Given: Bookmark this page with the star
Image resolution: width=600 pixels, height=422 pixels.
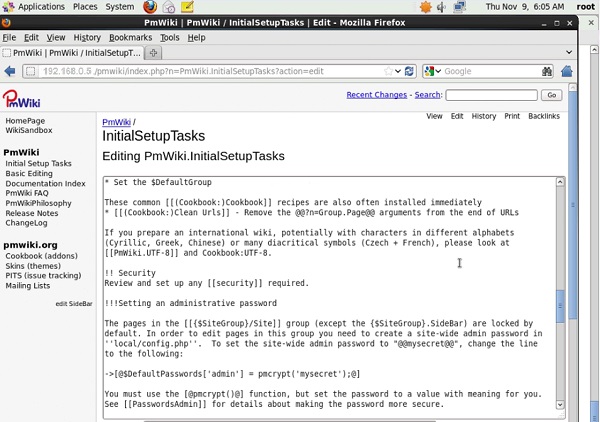Looking at the screenshot, I should (388, 71).
